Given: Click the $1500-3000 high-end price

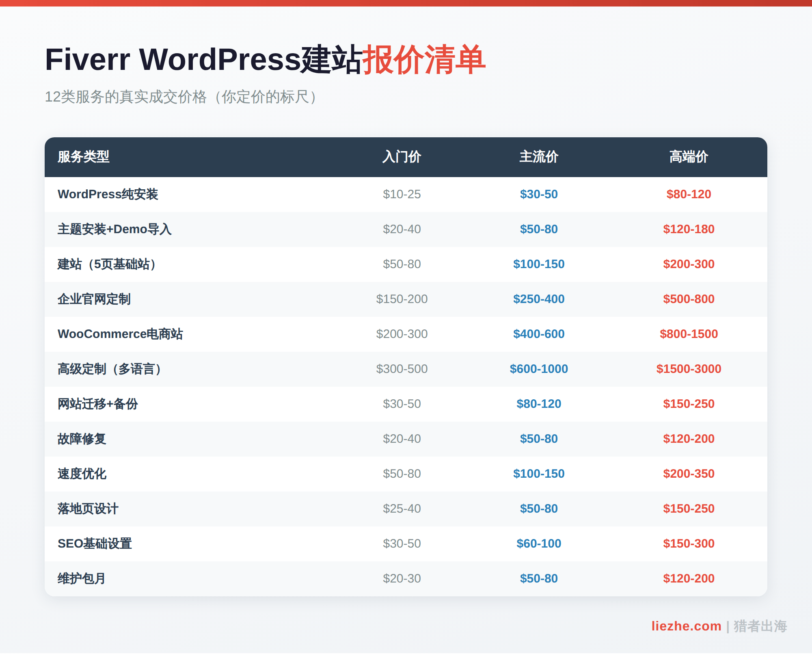Looking at the screenshot, I should pyautogui.click(x=689, y=369).
